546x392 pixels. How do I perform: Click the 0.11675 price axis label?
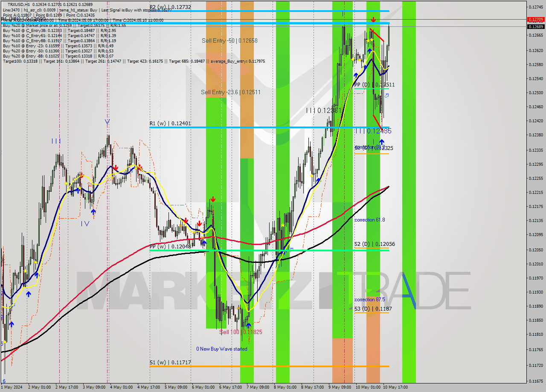(x=536, y=381)
